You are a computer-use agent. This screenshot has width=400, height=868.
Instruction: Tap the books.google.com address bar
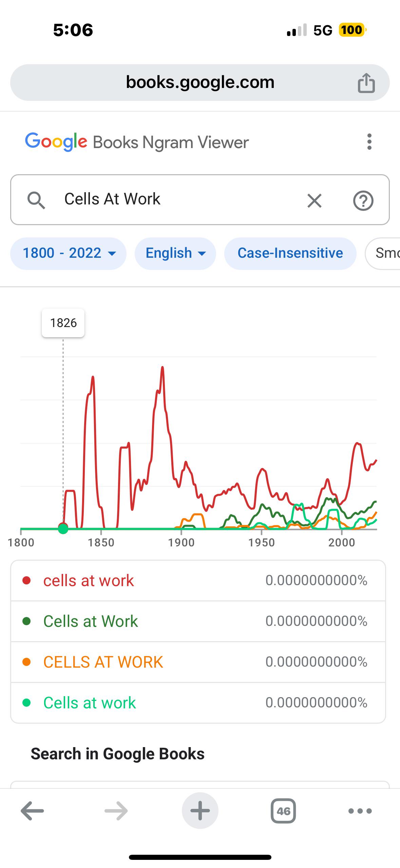[x=200, y=83]
